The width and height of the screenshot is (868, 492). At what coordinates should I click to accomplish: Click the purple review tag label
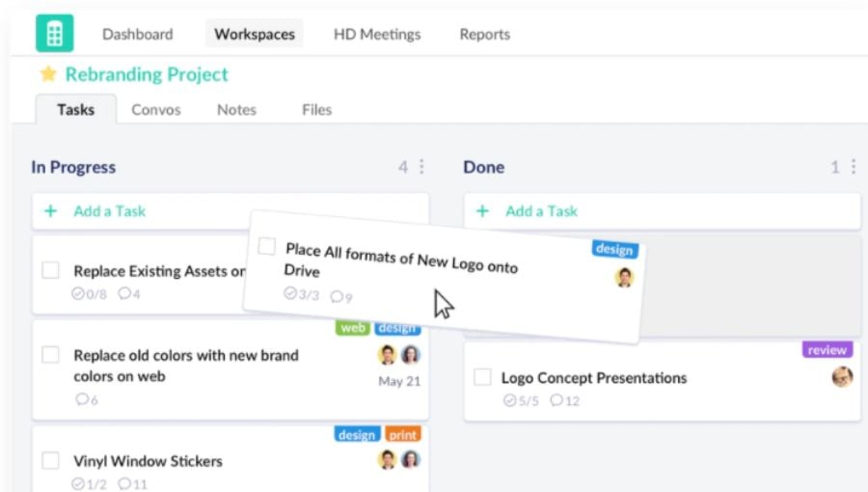tap(827, 350)
